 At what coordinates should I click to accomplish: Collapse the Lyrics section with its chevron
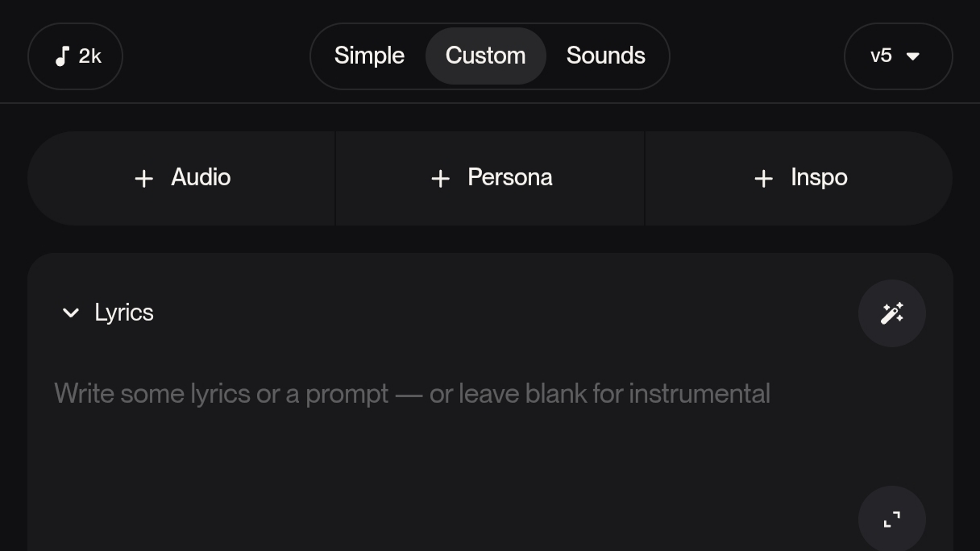point(71,313)
